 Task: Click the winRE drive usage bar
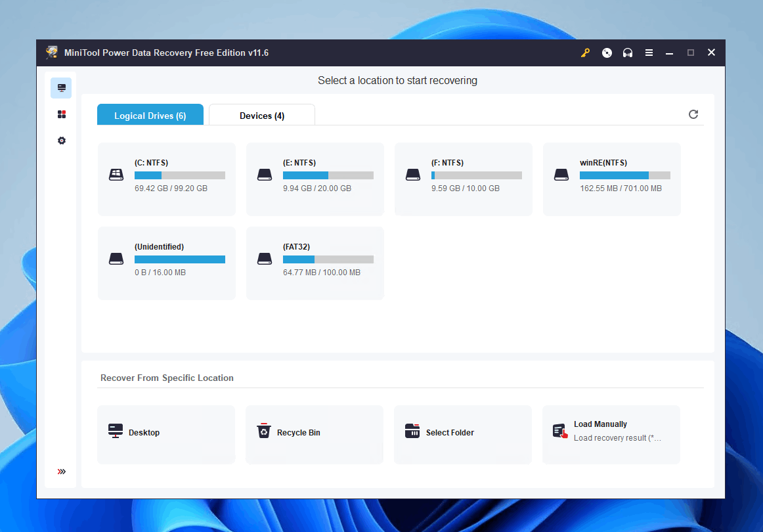click(625, 175)
